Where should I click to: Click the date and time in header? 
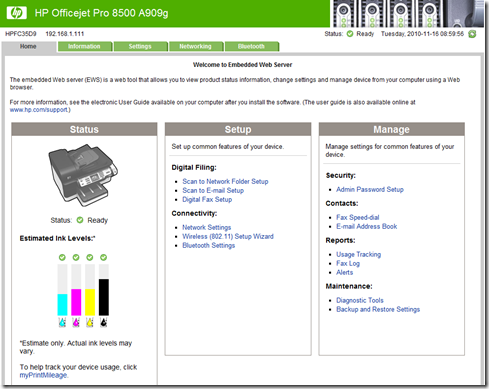(422, 34)
